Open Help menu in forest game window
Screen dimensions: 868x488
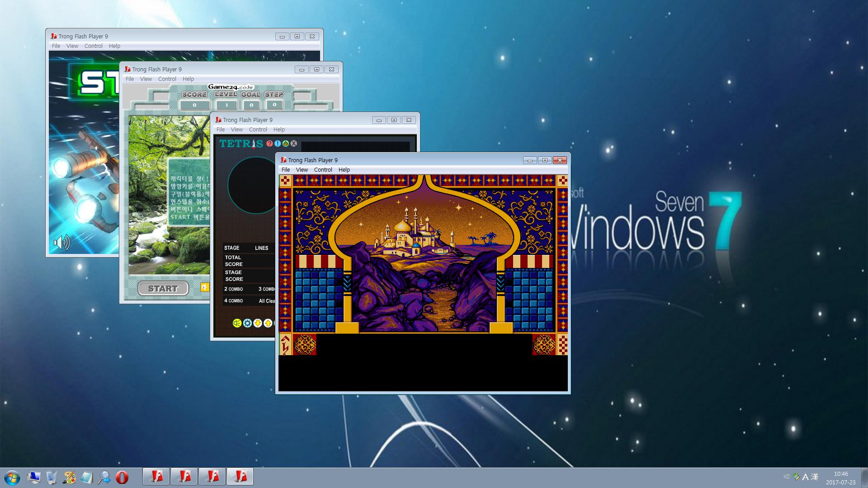[188, 79]
